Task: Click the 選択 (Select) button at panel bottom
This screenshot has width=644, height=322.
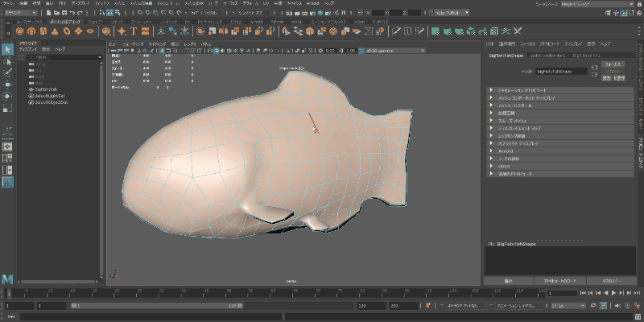Action: point(508,280)
